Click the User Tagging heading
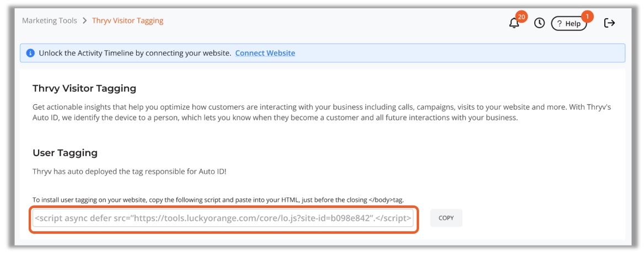Screen dimensions: 644x256 [65, 153]
